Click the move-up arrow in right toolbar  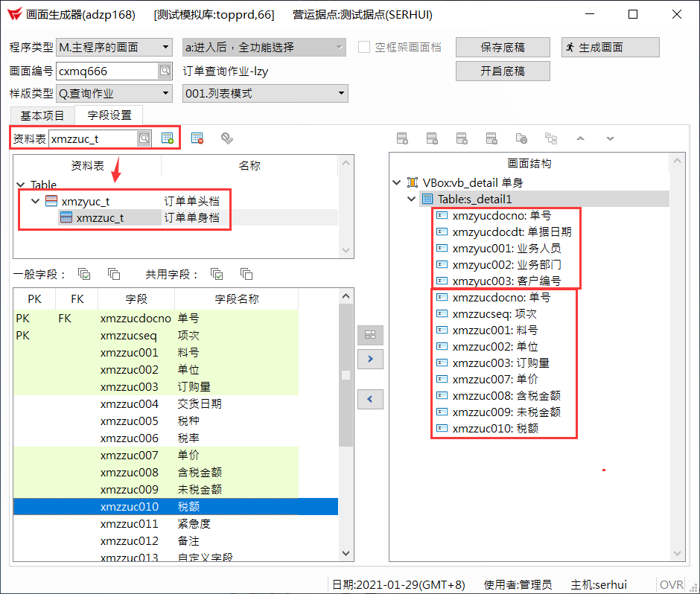click(580, 138)
